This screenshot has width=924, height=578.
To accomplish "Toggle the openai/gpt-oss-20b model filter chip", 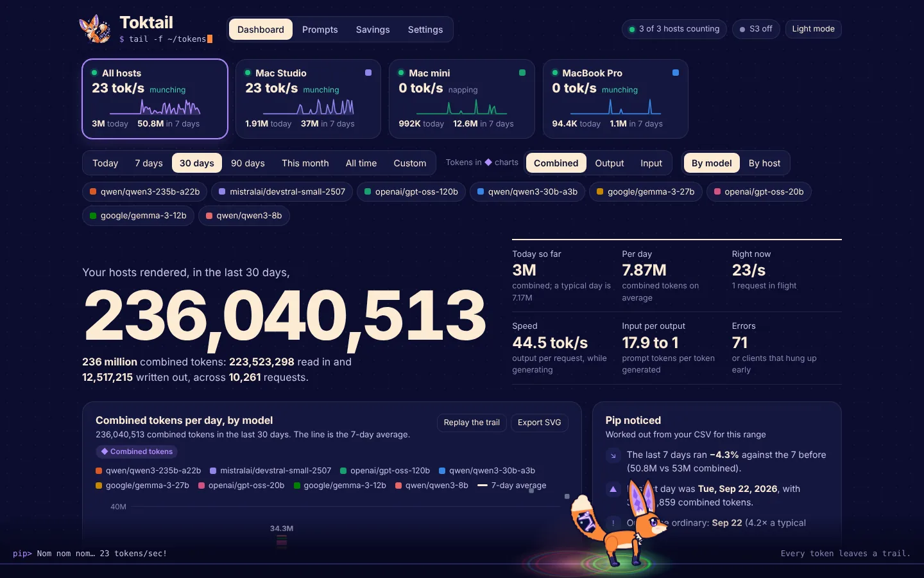I will (759, 191).
